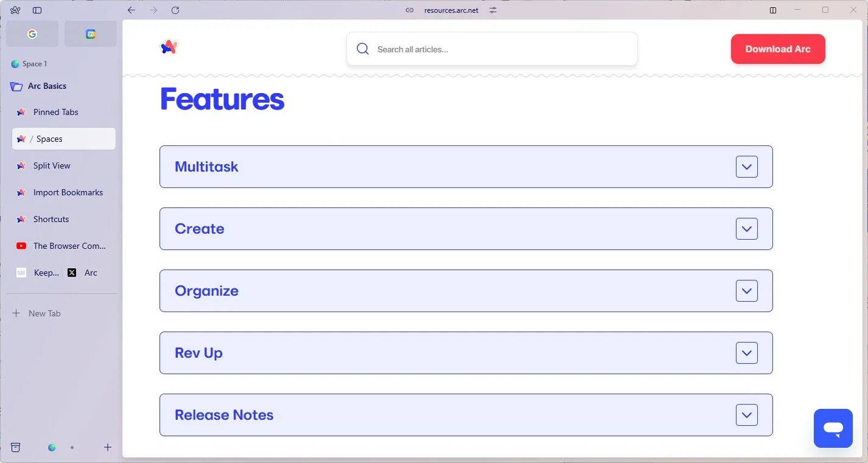Expand the Create section chevron
This screenshot has width=868, height=463.
(x=746, y=229)
